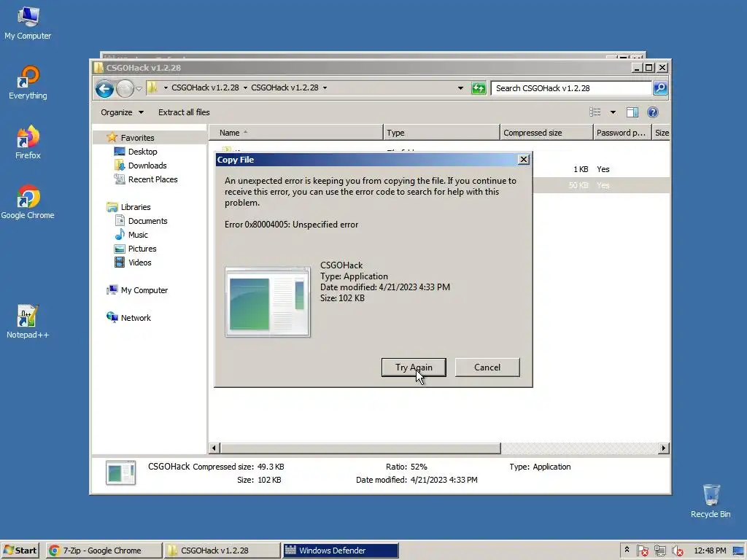This screenshot has width=747, height=560.
Task: Select CSGOHack v1.2.28 taskbar button
Action: point(222,551)
